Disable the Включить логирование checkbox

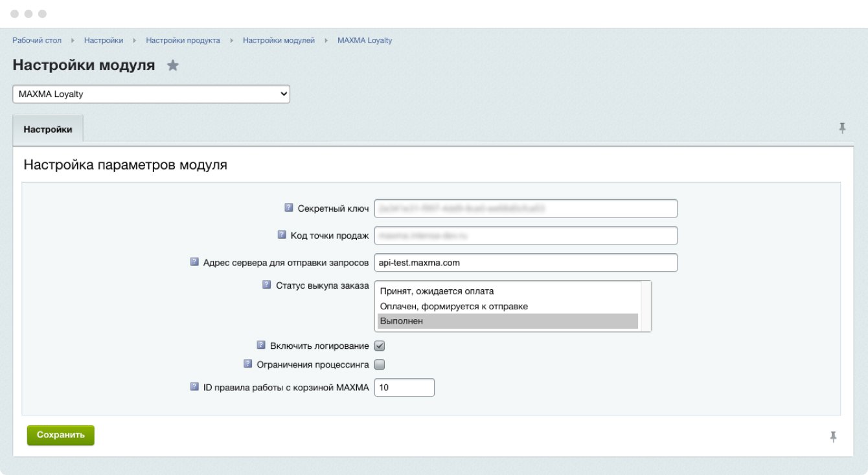pos(380,346)
